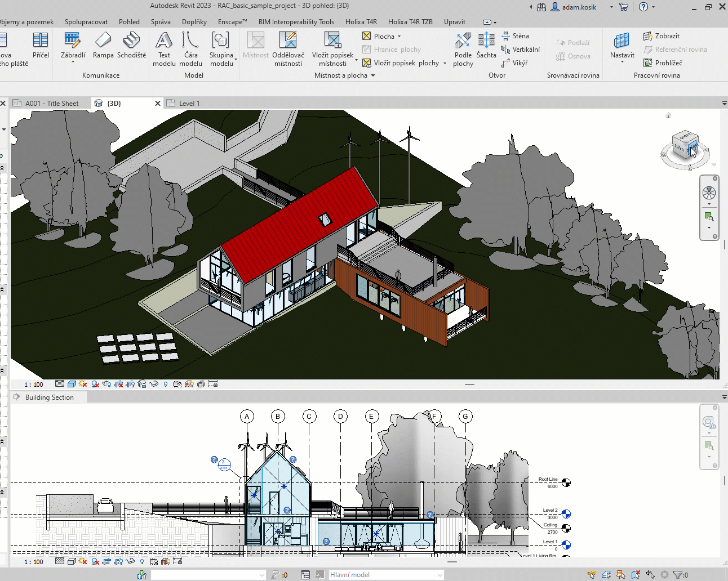Expand the Místnost a plocha panel dropdown
The width and height of the screenshot is (728, 581).
click(x=373, y=75)
